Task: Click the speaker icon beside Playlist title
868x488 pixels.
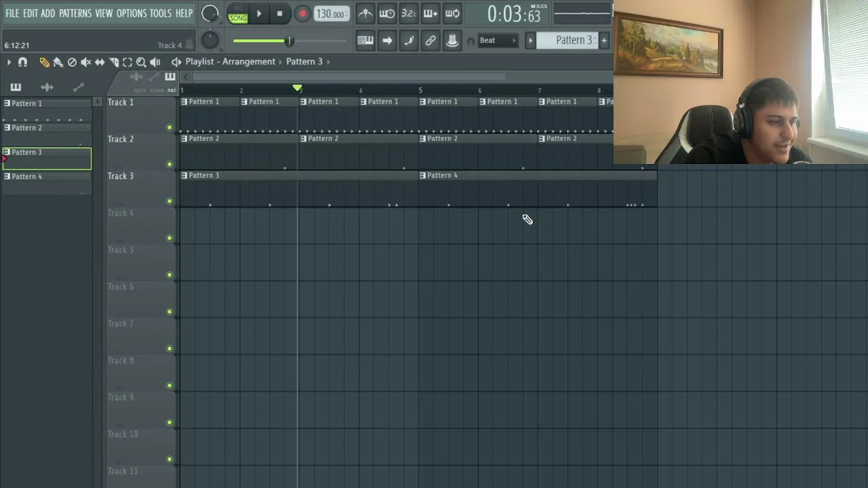Action: point(176,62)
